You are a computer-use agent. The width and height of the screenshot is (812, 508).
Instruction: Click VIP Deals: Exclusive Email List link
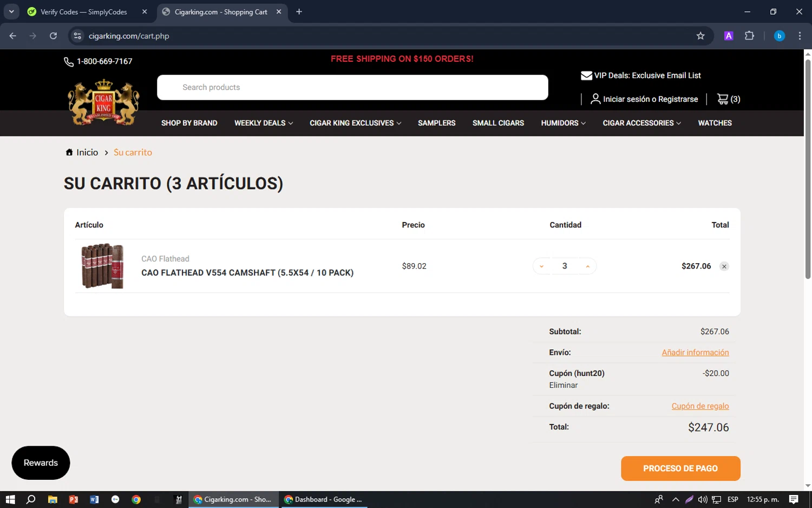[647, 76]
